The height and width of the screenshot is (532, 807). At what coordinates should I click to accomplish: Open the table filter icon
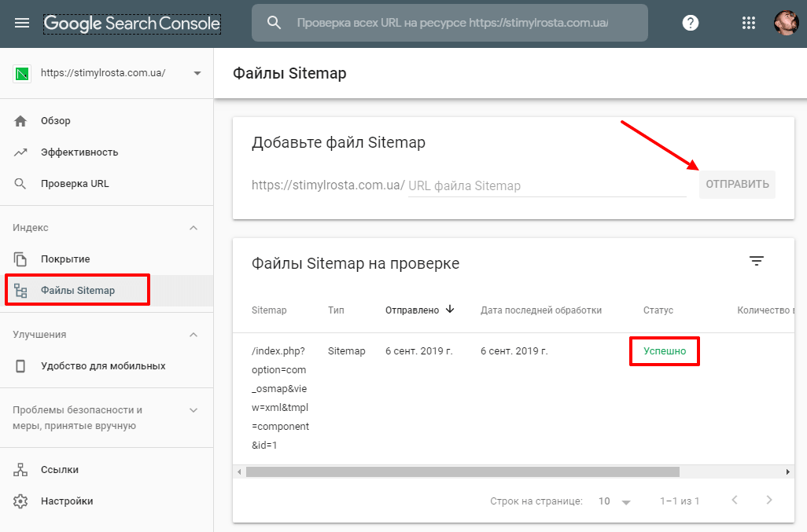(x=756, y=261)
